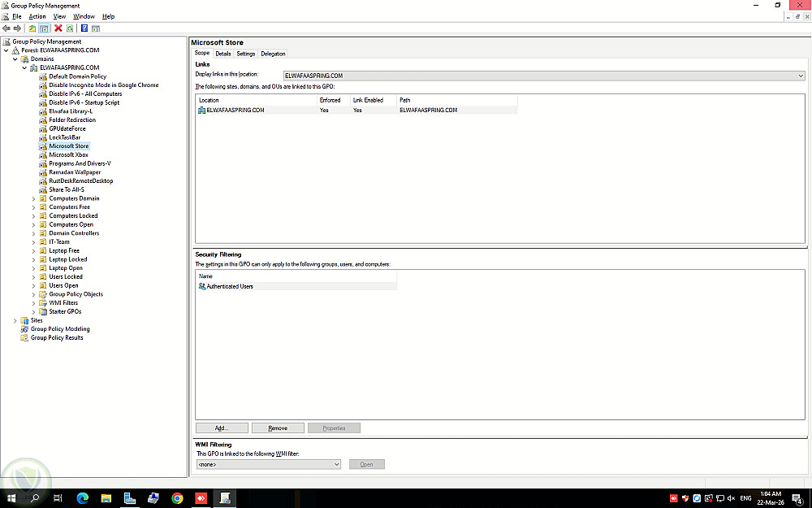The width and height of the screenshot is (812, 508).
Task: Click the Back arrow in the toolbar
Action: click(x=6, y=28)
